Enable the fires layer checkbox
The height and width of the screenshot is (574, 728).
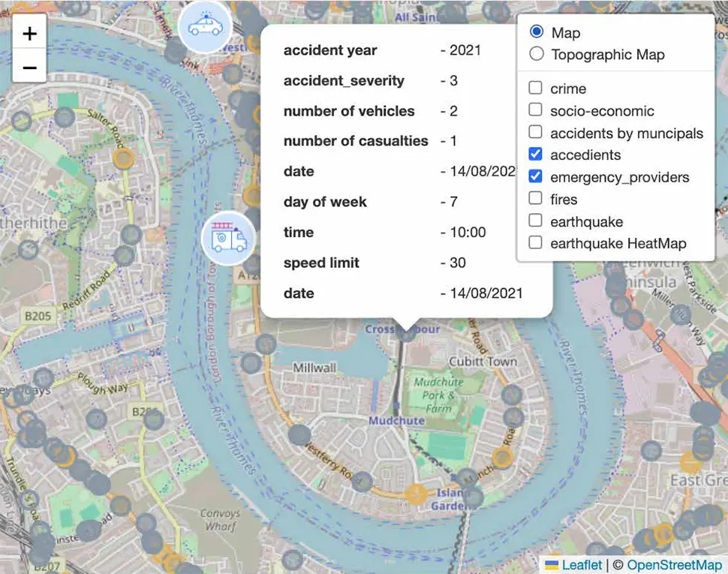pos(535,199)
